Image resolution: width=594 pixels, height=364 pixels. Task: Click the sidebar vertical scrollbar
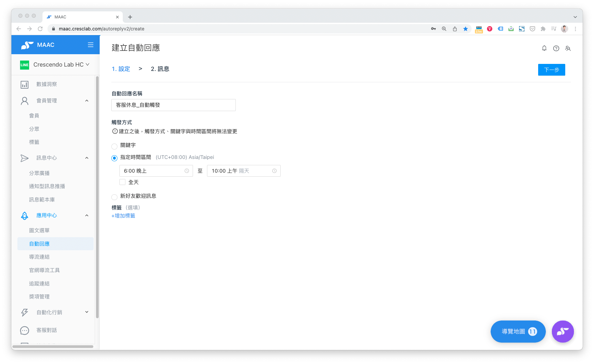(x=97, y=197)
